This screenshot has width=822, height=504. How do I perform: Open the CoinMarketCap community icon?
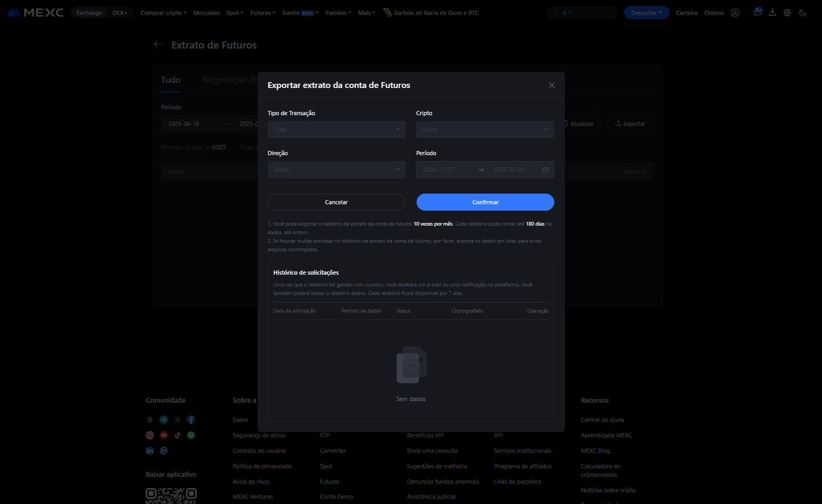coord(164,451)
